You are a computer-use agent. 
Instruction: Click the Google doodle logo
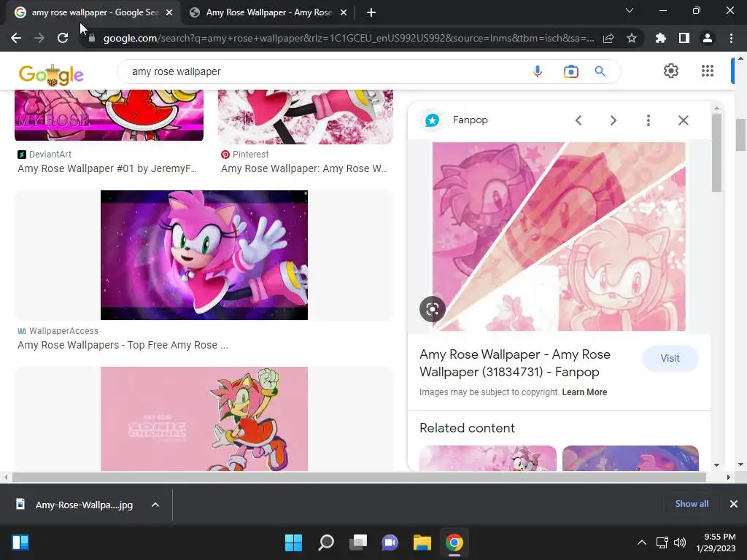click(51, 74)
